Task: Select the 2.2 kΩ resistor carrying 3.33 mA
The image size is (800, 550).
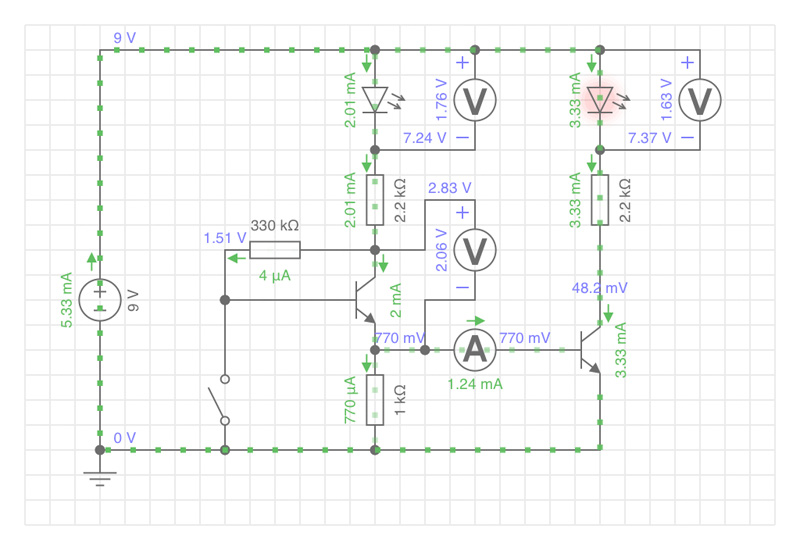Action: 600,200
